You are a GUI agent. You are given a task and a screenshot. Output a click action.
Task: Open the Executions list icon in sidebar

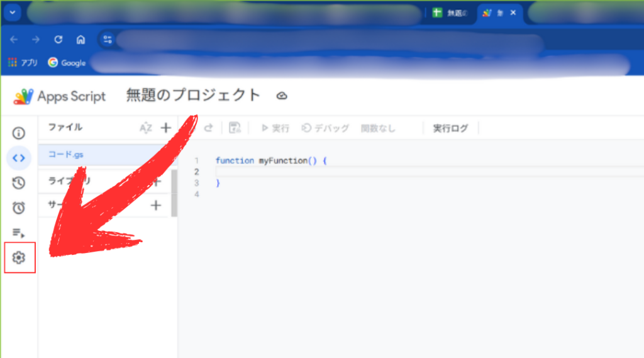[x=19, y=233]
